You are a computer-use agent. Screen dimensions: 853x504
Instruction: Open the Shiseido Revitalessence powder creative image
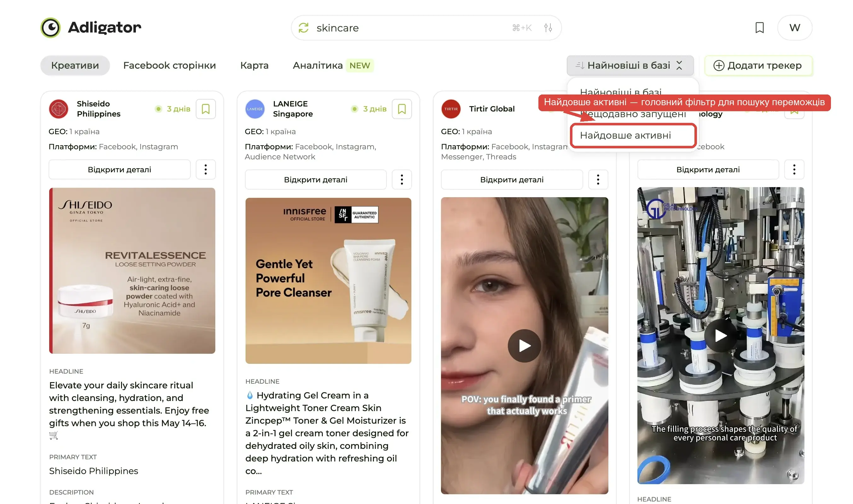(132, 271)
